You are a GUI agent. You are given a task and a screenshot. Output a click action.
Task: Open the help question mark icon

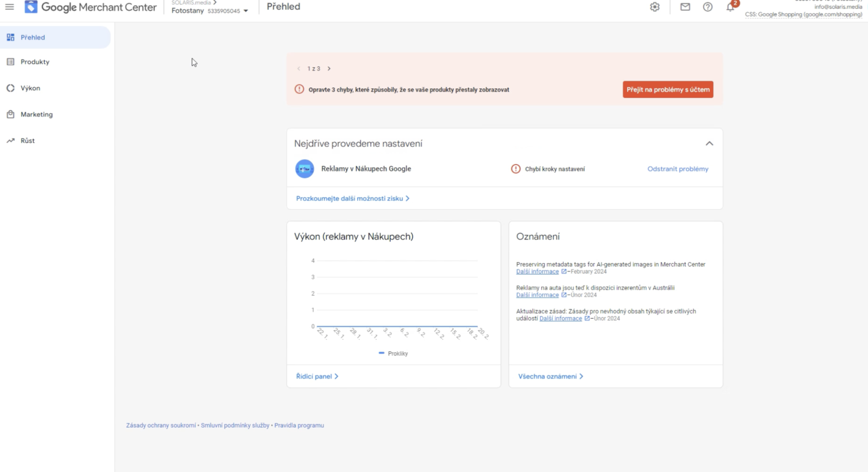click(708, 7)
